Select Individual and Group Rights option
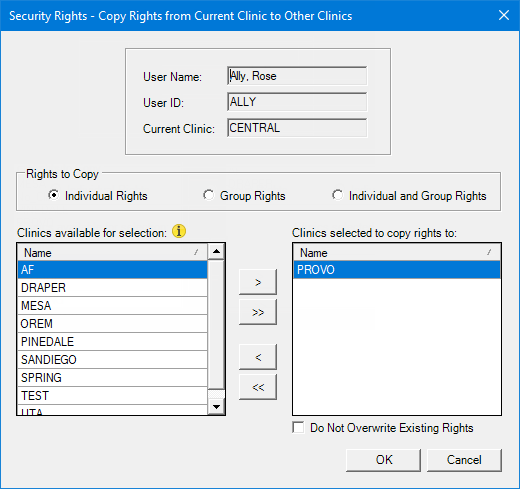This screenshot has height=489, width=520. [x=337, y=195]
